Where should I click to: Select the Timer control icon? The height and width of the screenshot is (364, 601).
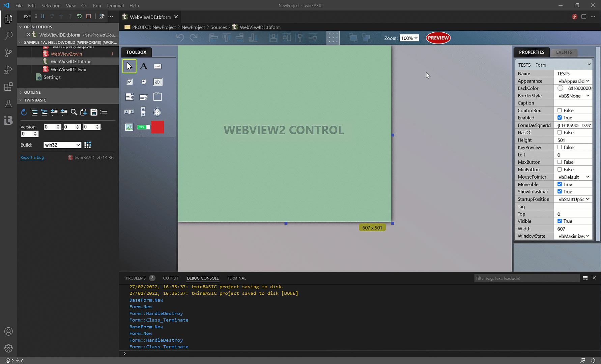tap(157, 112)
